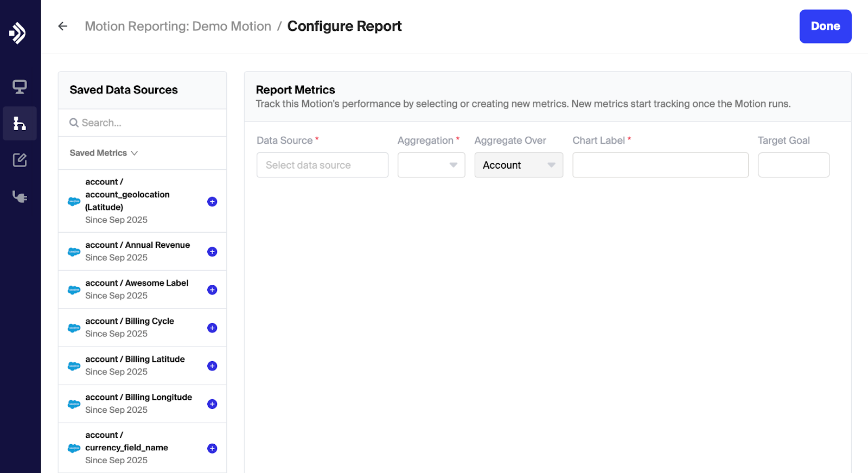Go to Motion Reporting: Demo Motion breadcrumb
This screenshot has width=868, height=473.
coord(178,26)
